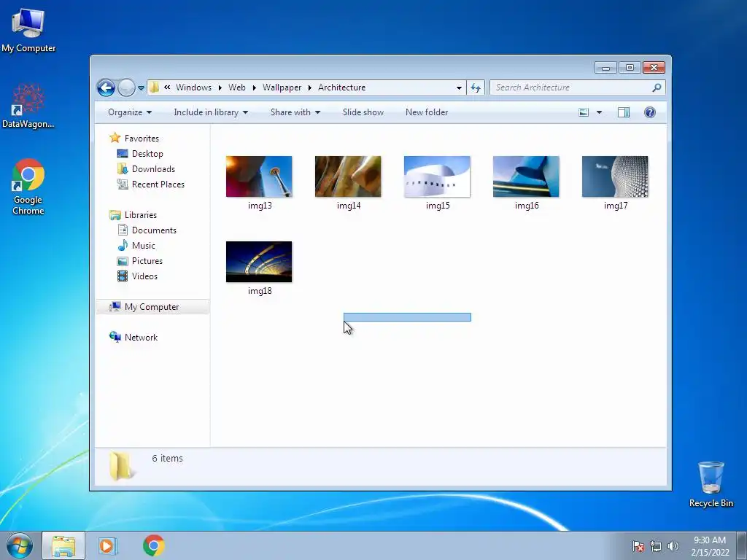Select Windows in the address breadcrumb

[193, 87]
